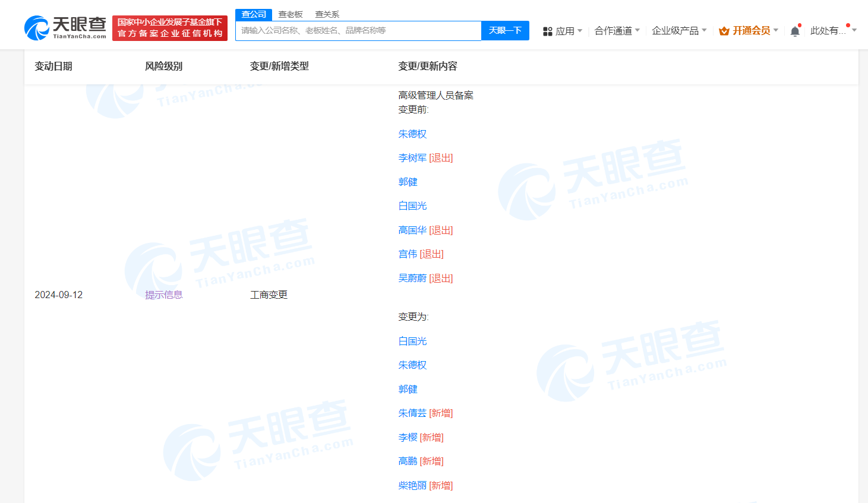868x503 pixels.
Task: Click the newly added 朱倩芸 link
Action: [x=412, y=413]
